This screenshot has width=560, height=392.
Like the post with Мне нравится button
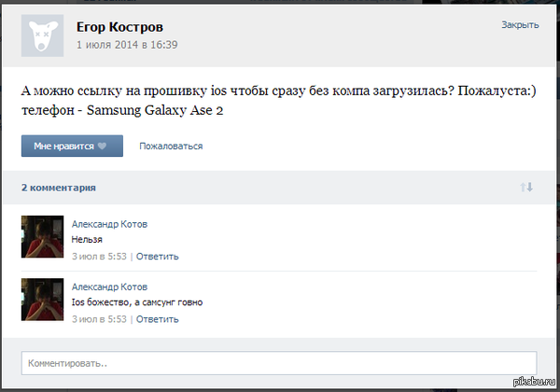tap(72, 146)
